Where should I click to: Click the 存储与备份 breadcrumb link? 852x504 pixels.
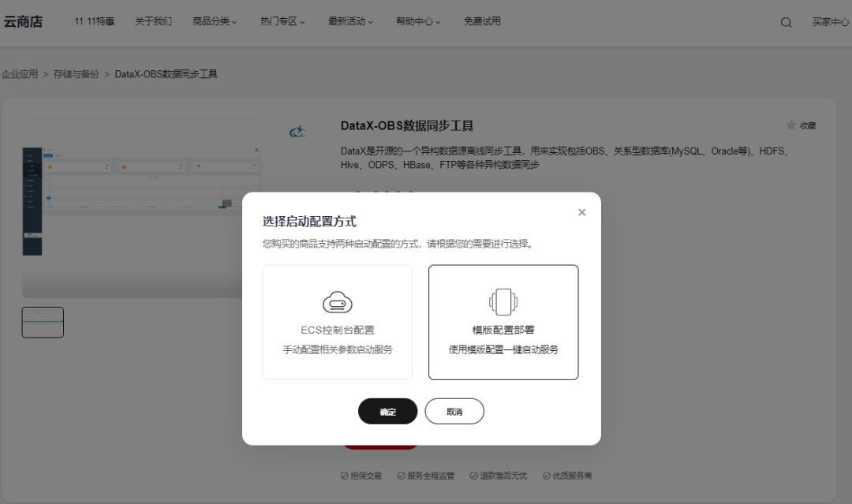pyautogui.click(x=75, y=73)
